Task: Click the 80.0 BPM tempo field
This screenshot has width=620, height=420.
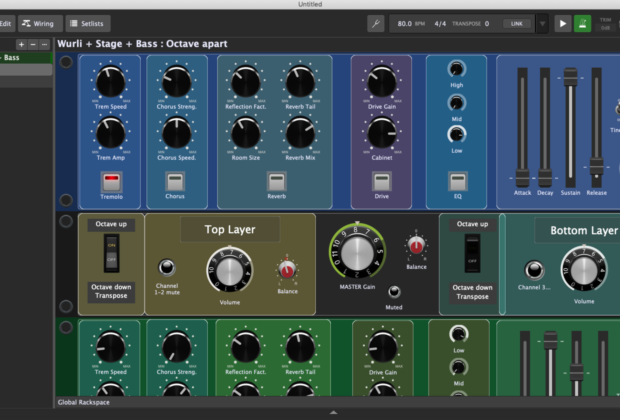Action: 410,24
